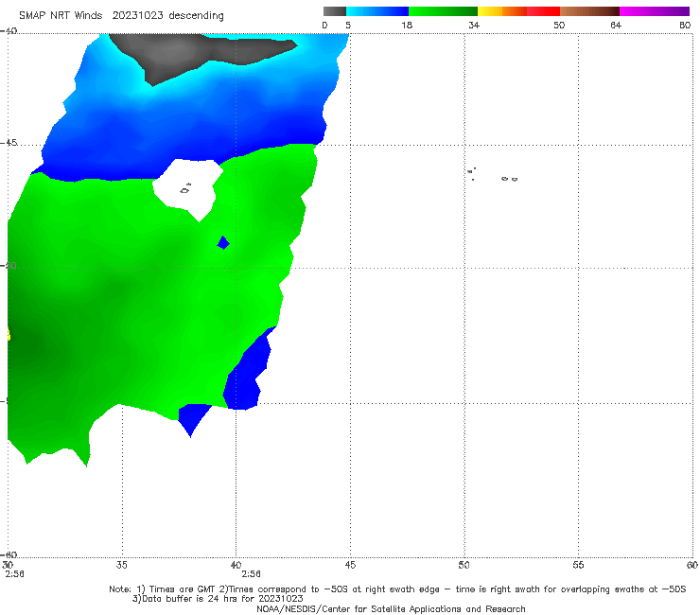
Task: Select the brown 50-64 knot colorbar segment
Action: 589,11
